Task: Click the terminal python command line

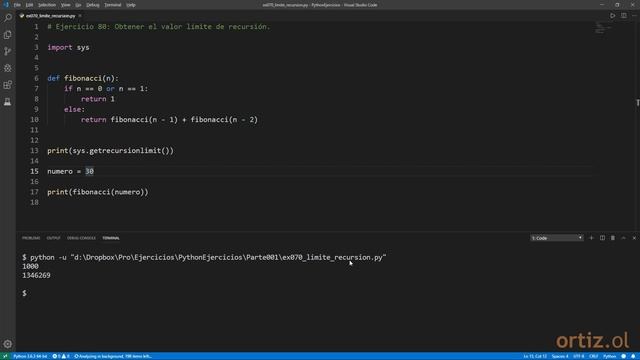Action: [x=204, y=258]
